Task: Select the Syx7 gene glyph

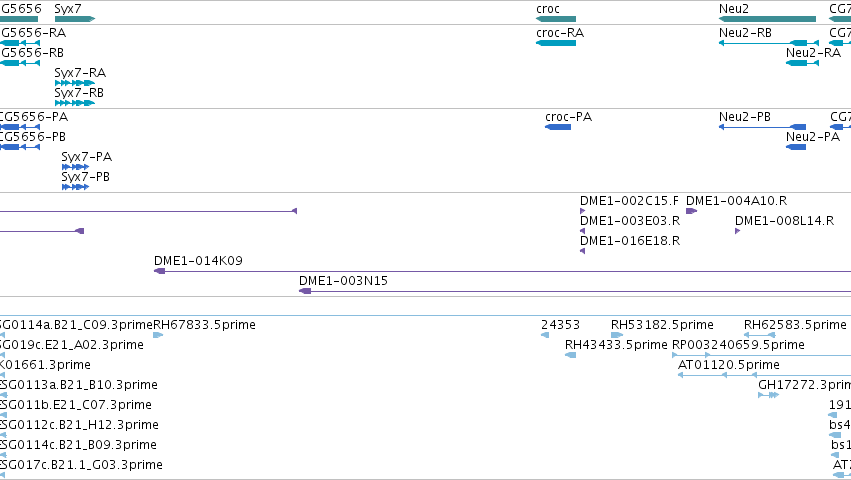Action: coord(75,19)
